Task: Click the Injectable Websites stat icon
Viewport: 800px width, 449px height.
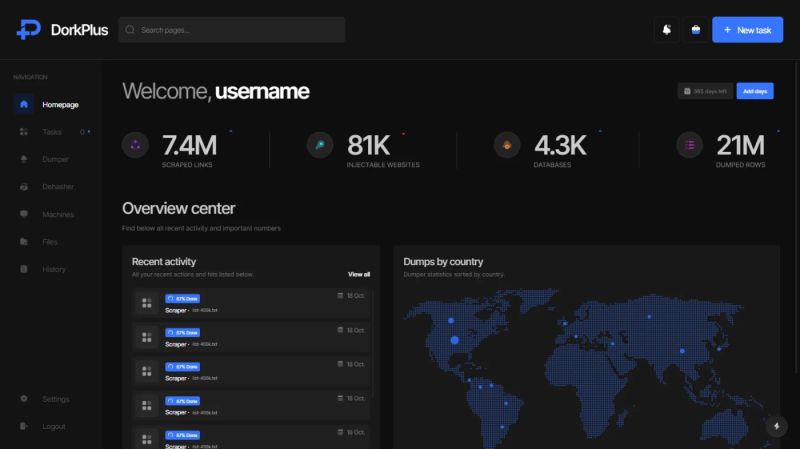Action: click(320, 145)
